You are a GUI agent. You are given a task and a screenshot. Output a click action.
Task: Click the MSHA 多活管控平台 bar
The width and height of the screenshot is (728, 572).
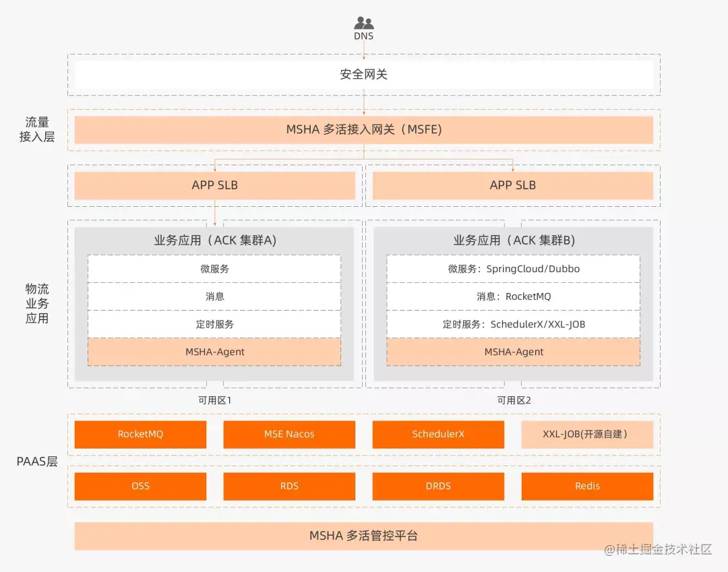point(364,536)
